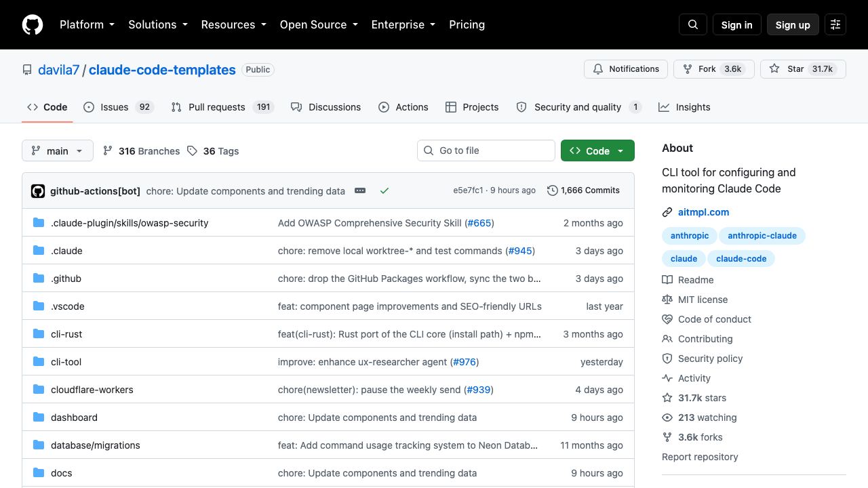The height and width of the screenshot is (488, 868).
Task: Star the claude-code-templates repository
Action: [x=803, y=69]
